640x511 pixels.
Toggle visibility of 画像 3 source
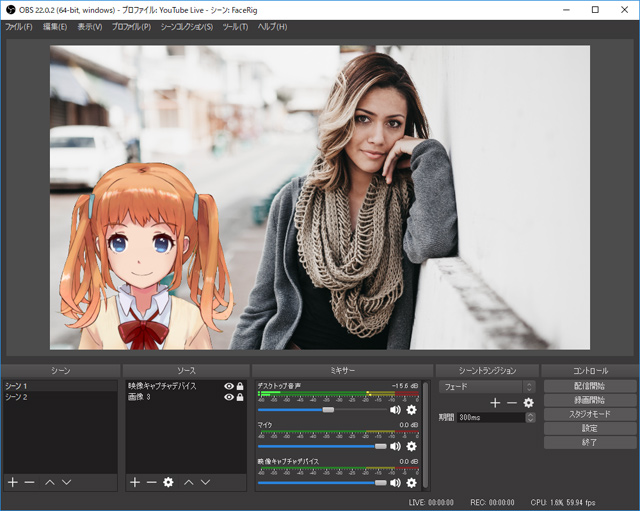coord(229,397)
